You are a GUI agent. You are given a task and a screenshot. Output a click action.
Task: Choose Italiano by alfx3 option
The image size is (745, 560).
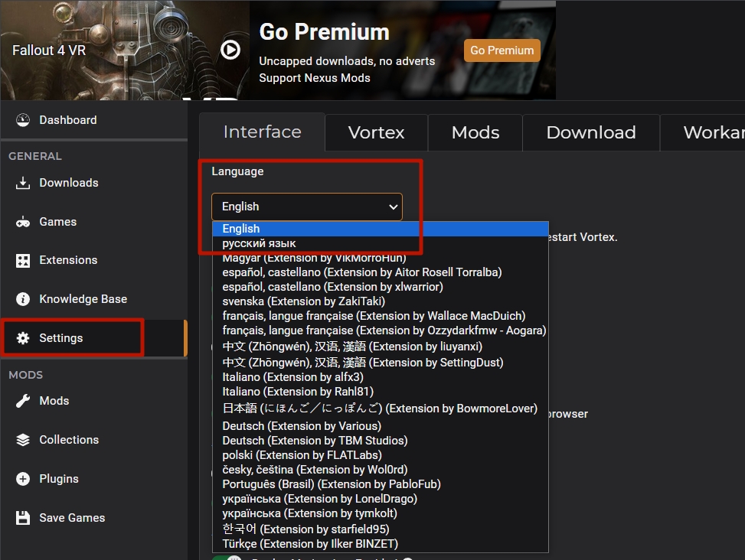pos(380,377)
